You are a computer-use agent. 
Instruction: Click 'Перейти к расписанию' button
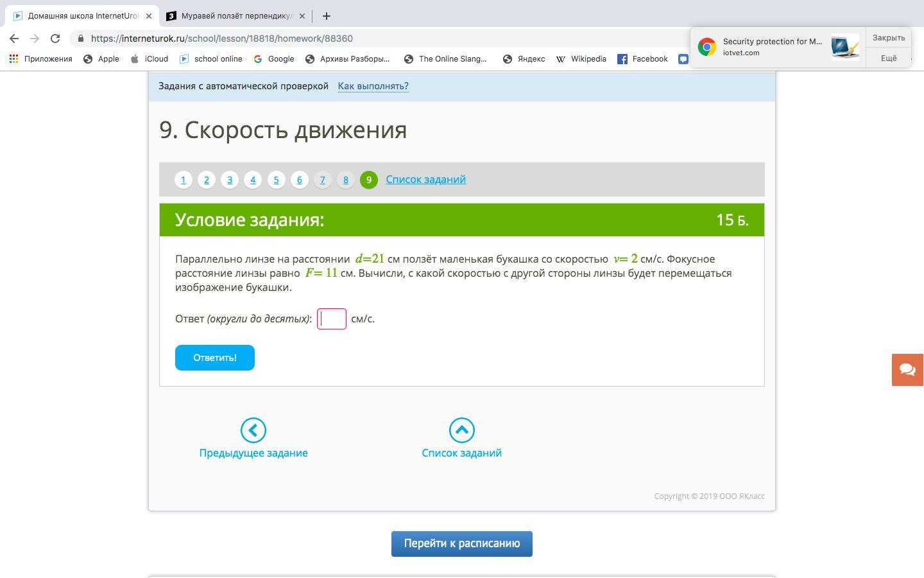pos(462,544)
